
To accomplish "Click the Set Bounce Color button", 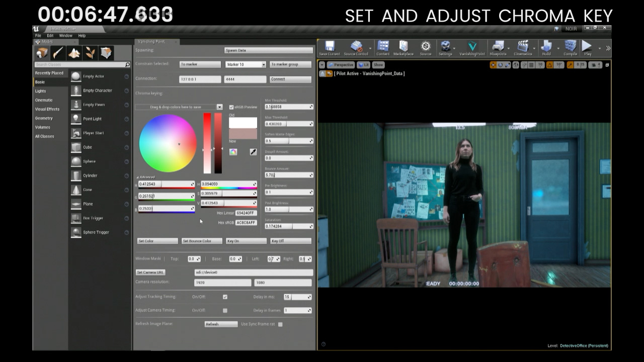I will [x=202, y=241].
